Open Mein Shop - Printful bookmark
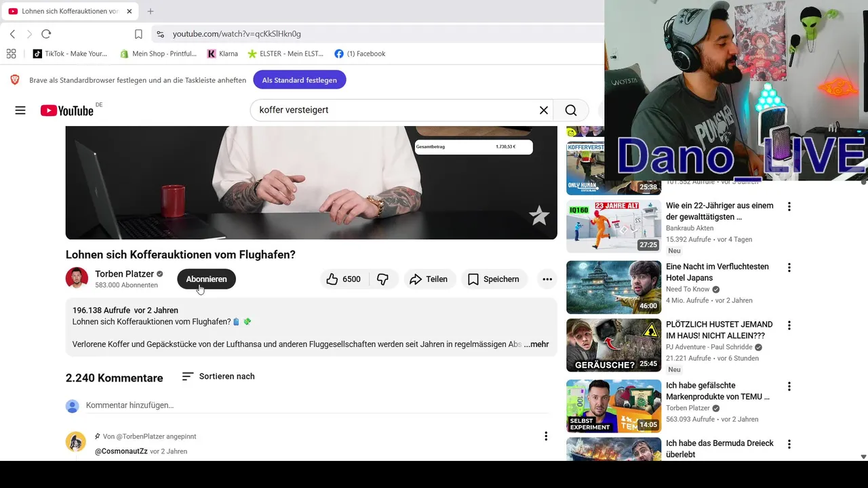This screenshot has width=868, height=488. [x=158, y=54]
